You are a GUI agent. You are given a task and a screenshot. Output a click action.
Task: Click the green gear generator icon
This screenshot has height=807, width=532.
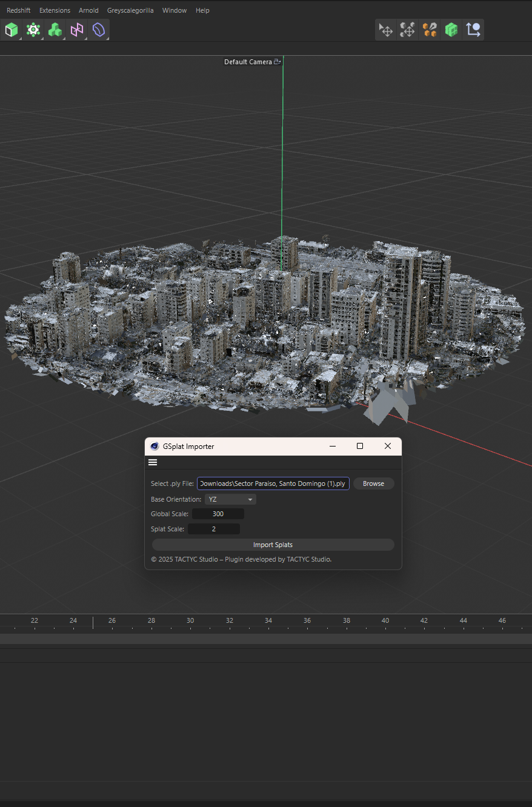point(33,30)
